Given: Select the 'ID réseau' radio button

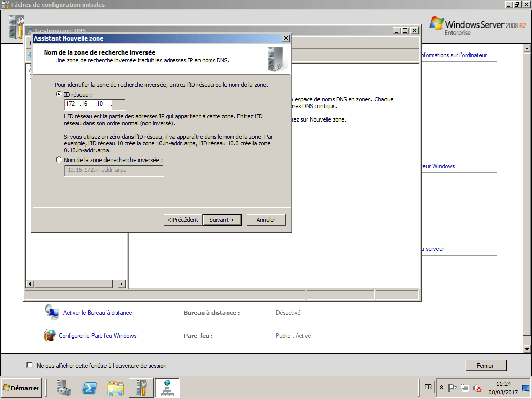Looking at the screenshot, I should click(59, 94).
